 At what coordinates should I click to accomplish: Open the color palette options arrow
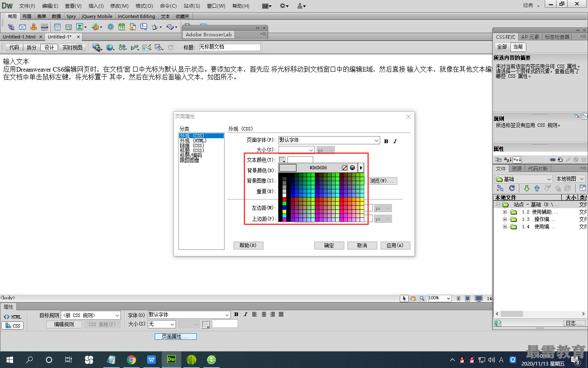pos(361,168)
